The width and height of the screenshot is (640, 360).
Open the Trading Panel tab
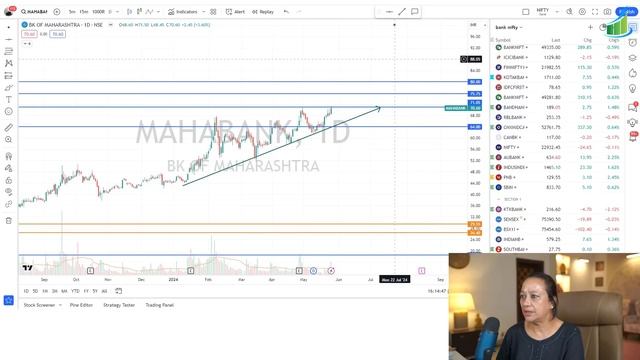[x=160, y=305]
